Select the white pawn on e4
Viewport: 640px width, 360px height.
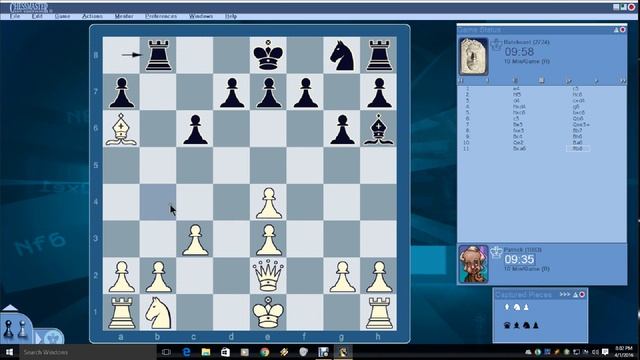pos(268,202)
